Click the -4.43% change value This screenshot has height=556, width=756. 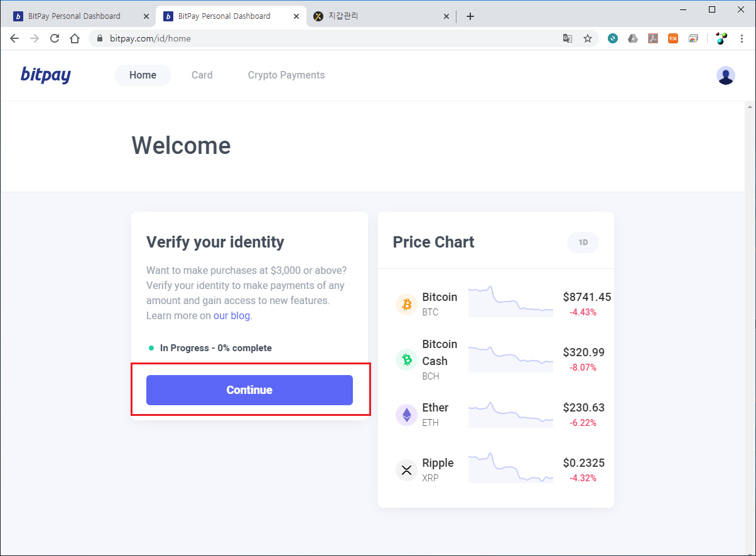[x=583, y=312]
